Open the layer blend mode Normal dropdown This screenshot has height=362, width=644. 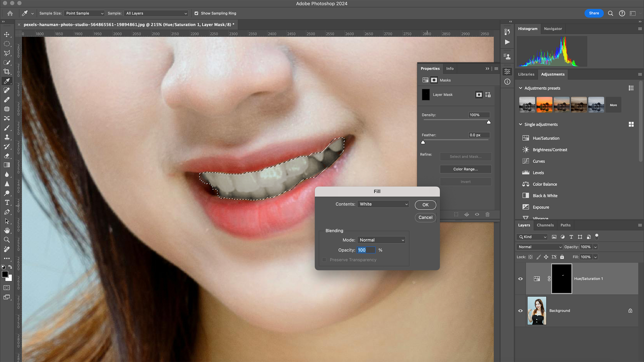[x=539, y=247]
